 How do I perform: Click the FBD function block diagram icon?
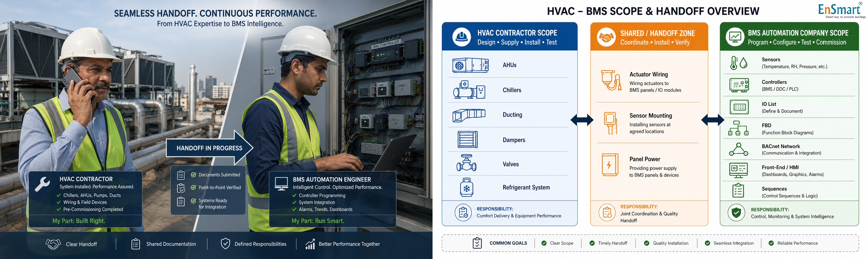(738, 128)
